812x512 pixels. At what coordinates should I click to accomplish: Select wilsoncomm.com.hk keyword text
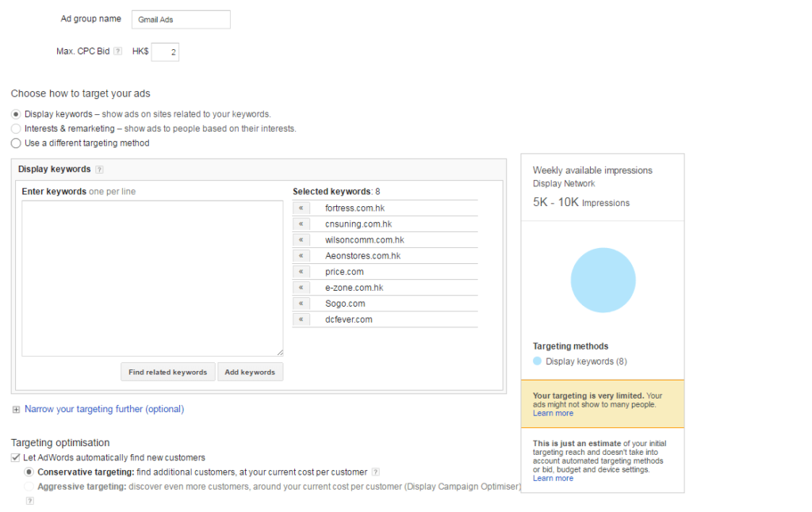click(365, 240)
